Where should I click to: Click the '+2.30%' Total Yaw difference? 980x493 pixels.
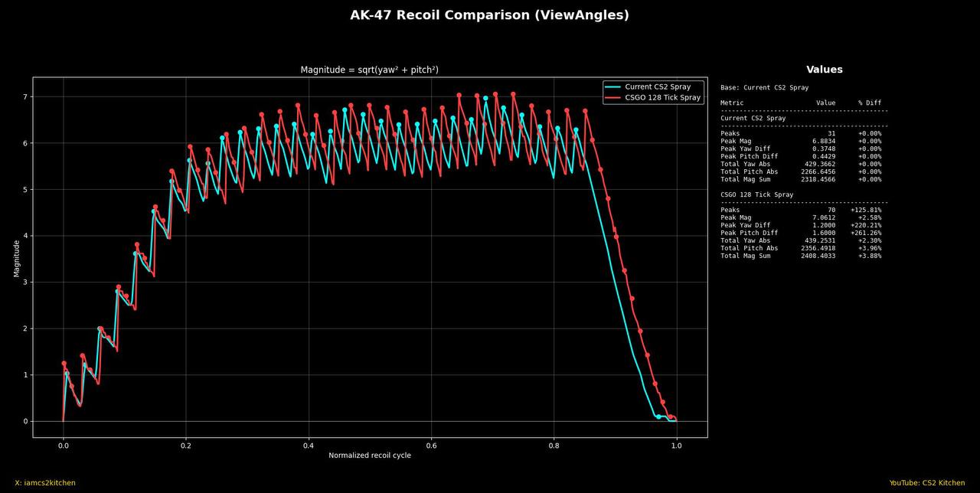(x=870, y=240)
